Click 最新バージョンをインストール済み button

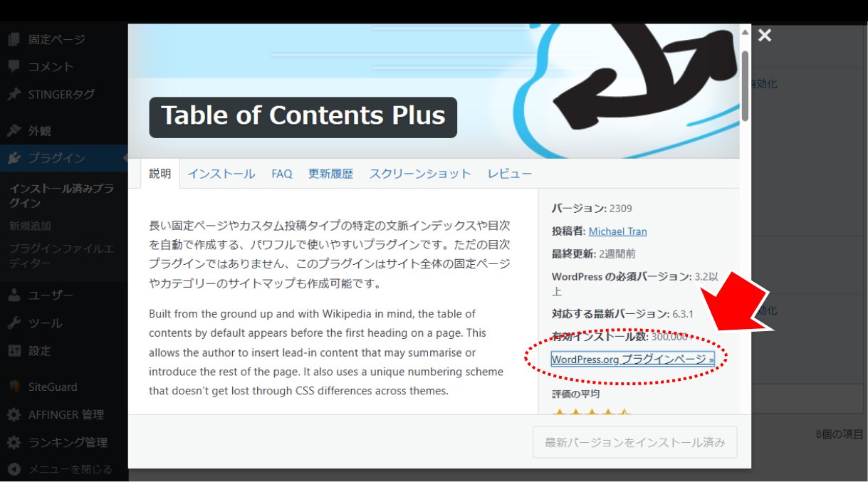coord(635,442)
